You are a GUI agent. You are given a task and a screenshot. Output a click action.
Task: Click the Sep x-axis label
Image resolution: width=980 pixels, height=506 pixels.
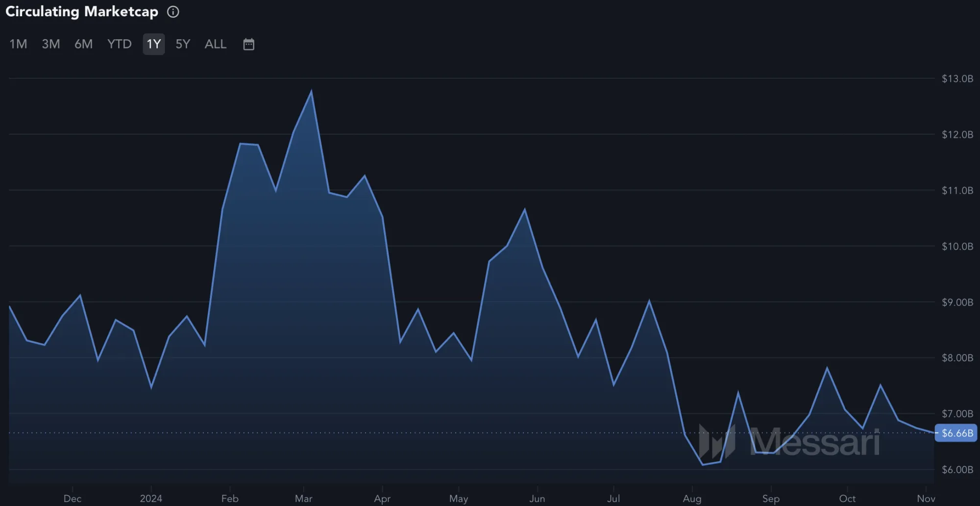771,499
